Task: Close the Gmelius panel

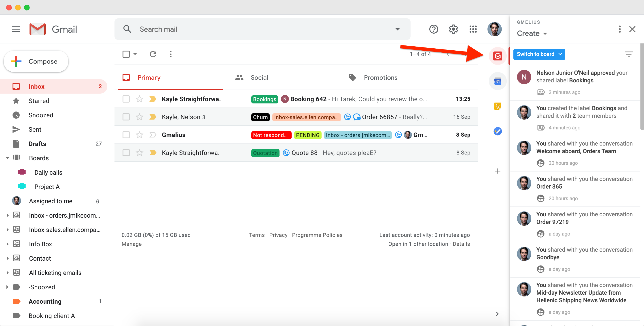Action: click(x=632, y=29)
